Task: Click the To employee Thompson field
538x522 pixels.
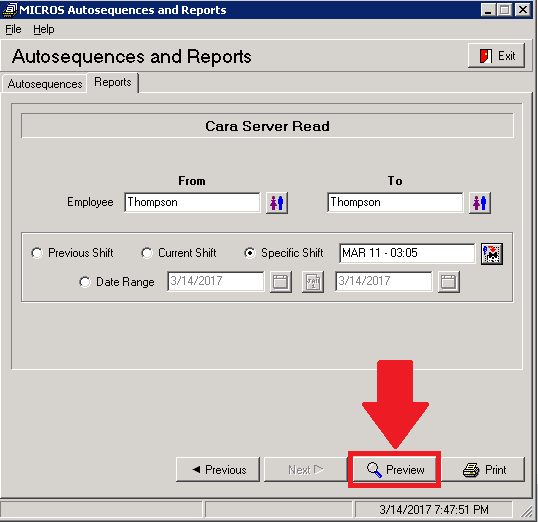Action: pyautogui.click(x=395, y=202)
